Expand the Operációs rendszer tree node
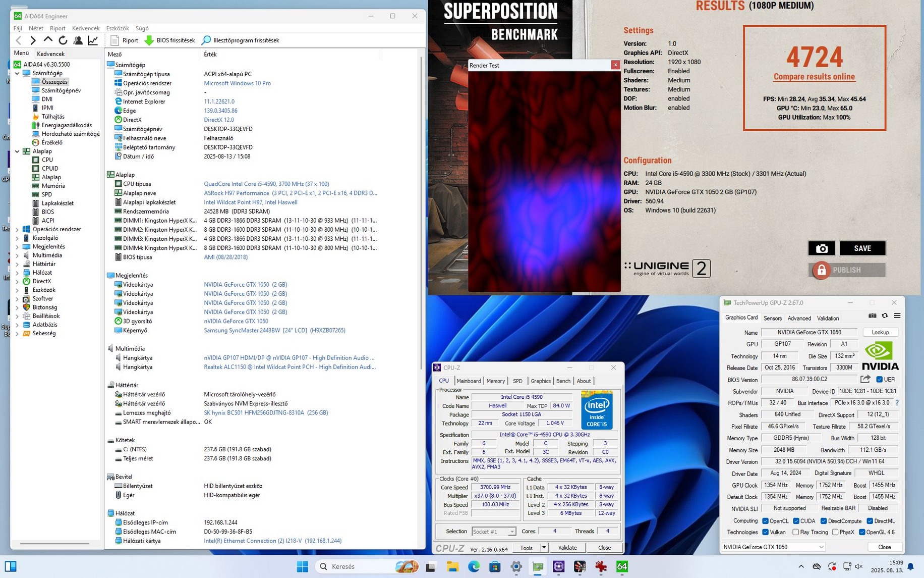 tap(17, 229)
